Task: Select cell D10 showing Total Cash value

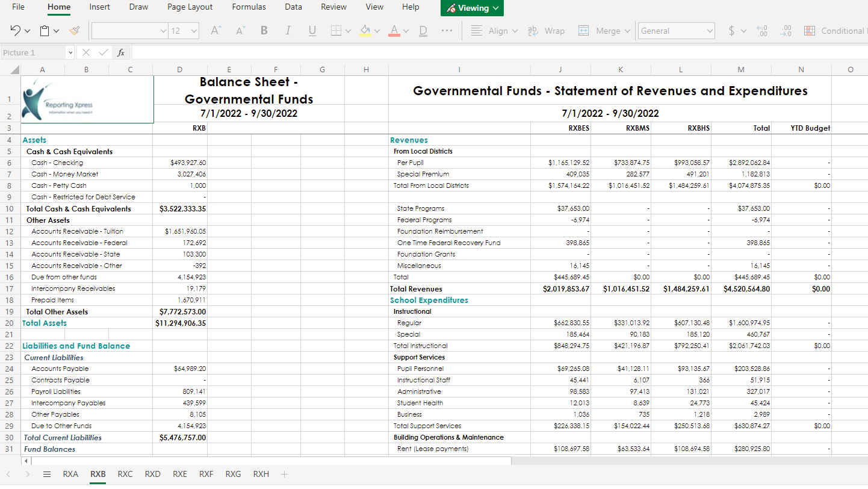Action: (x=179, y=208)
